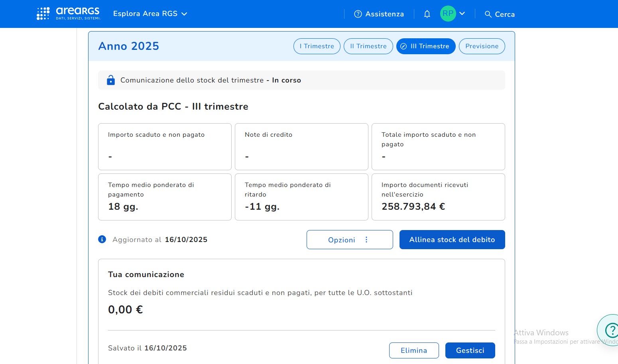Expand the user profile chevron
The image size is (618, 364).
(x=462, y=14)
